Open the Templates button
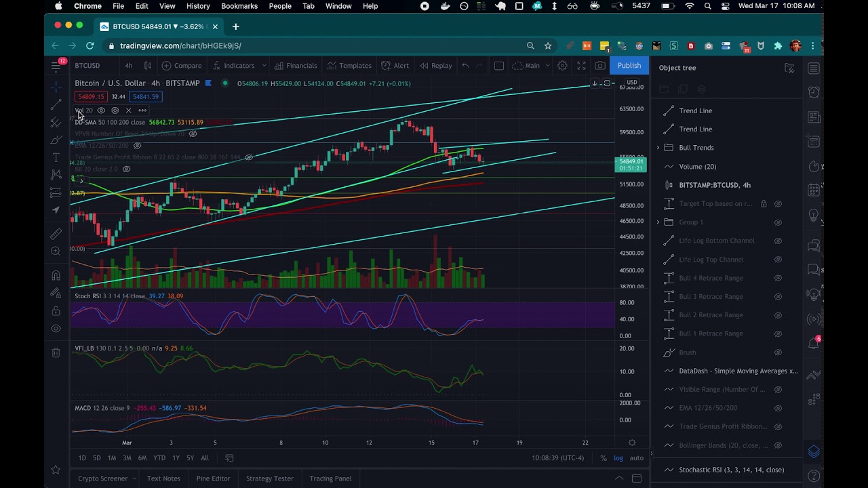This screenshot has height=488, width=868. coord(349,66)
